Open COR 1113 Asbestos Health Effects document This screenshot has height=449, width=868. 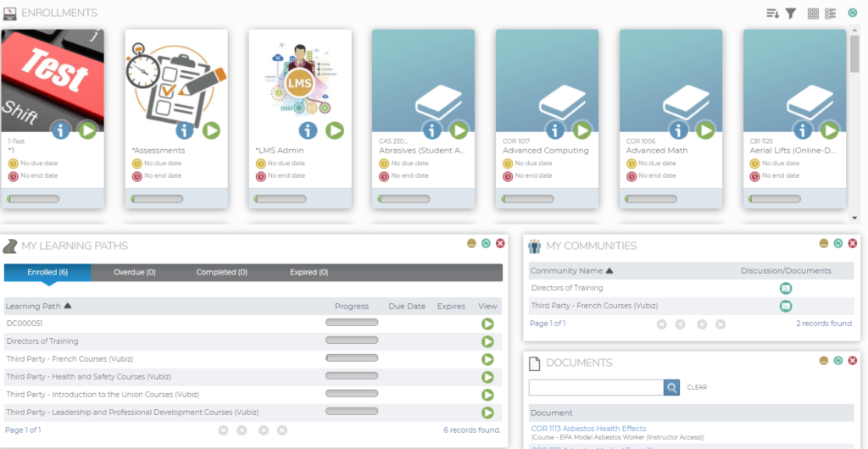[588, 429]
